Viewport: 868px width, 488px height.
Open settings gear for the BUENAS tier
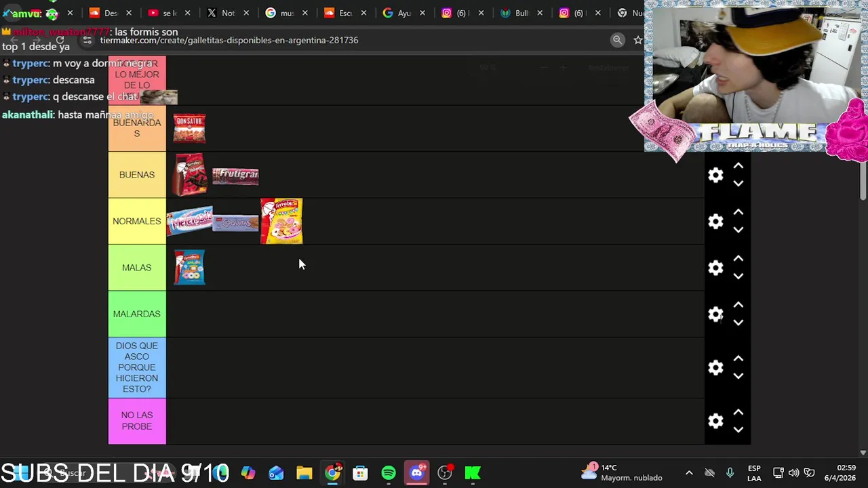coord(715,175)
